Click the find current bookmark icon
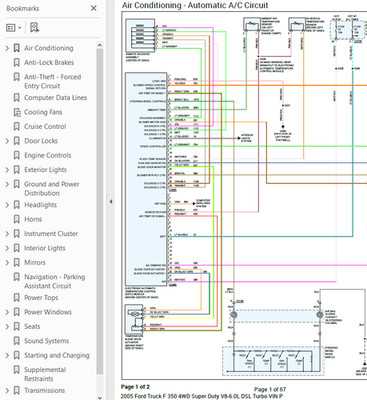Image resolution: width=367 pixels, height=400 pixels. click(34, 27)
